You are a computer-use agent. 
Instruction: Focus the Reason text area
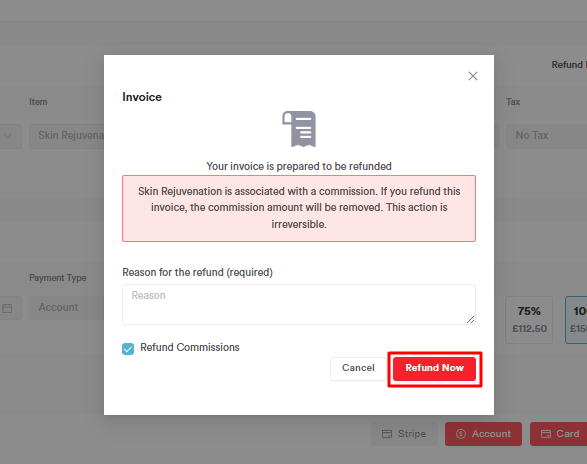click(x=299, y=304)
